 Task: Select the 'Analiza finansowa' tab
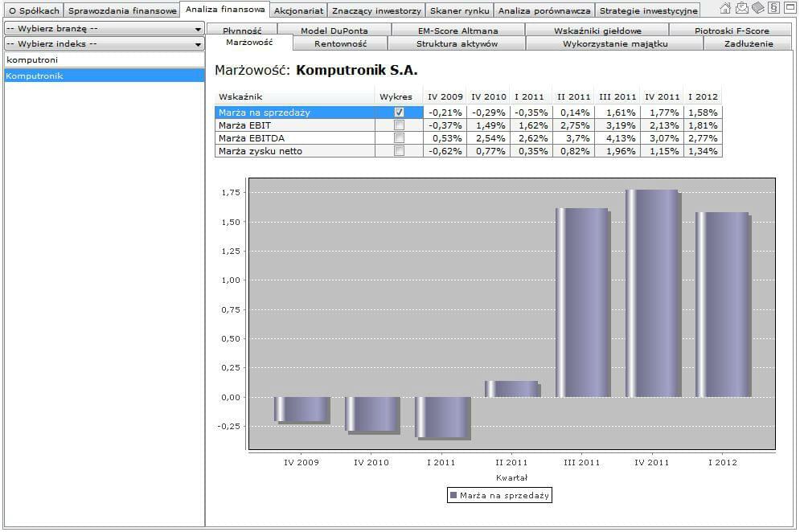225,9
